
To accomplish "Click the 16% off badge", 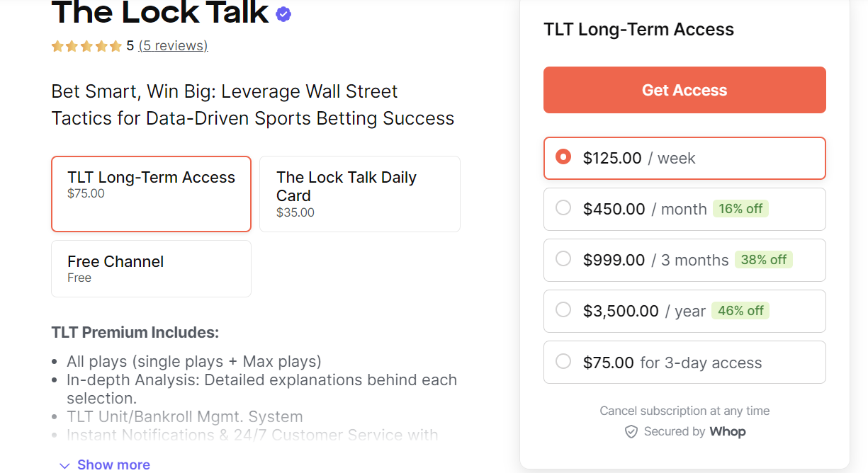I will [740, 209].
